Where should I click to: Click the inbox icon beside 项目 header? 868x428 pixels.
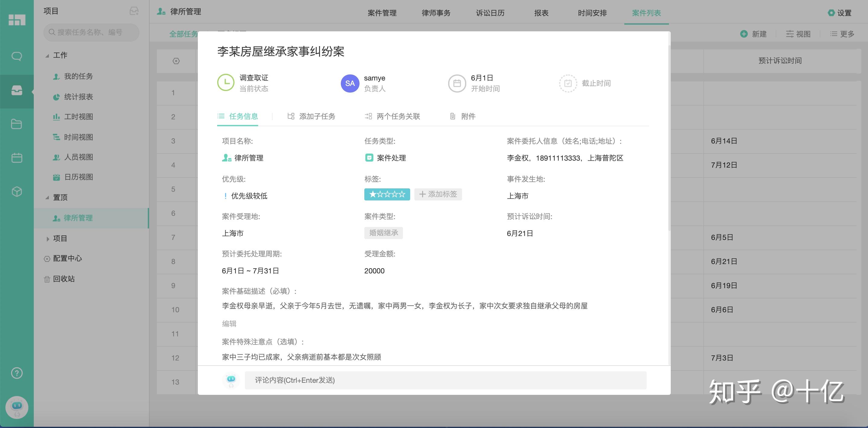134,11
